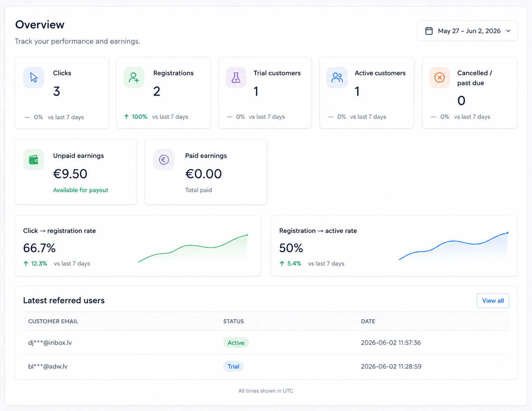Click the DATE column header
This screenshot has width=532, height=411.
pos(368,321)
